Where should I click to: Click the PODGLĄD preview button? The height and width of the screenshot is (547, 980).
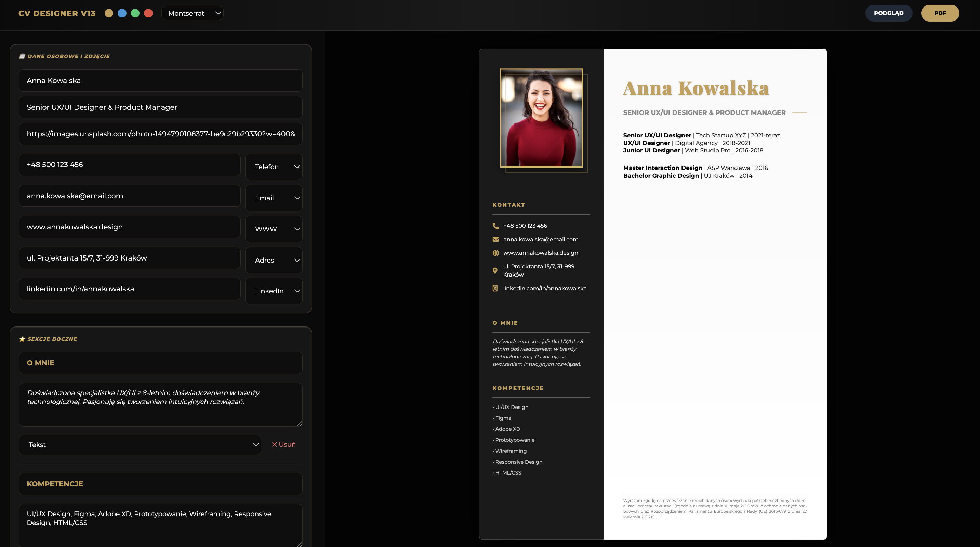(888, 13)
